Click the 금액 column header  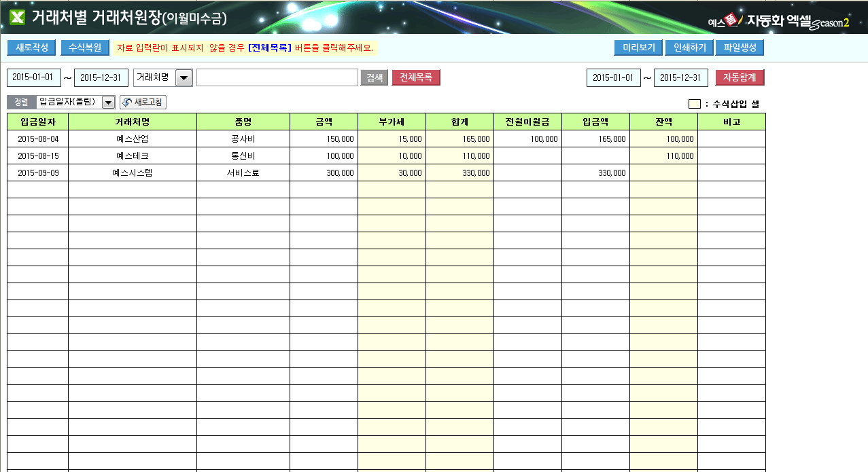(324, 122)
